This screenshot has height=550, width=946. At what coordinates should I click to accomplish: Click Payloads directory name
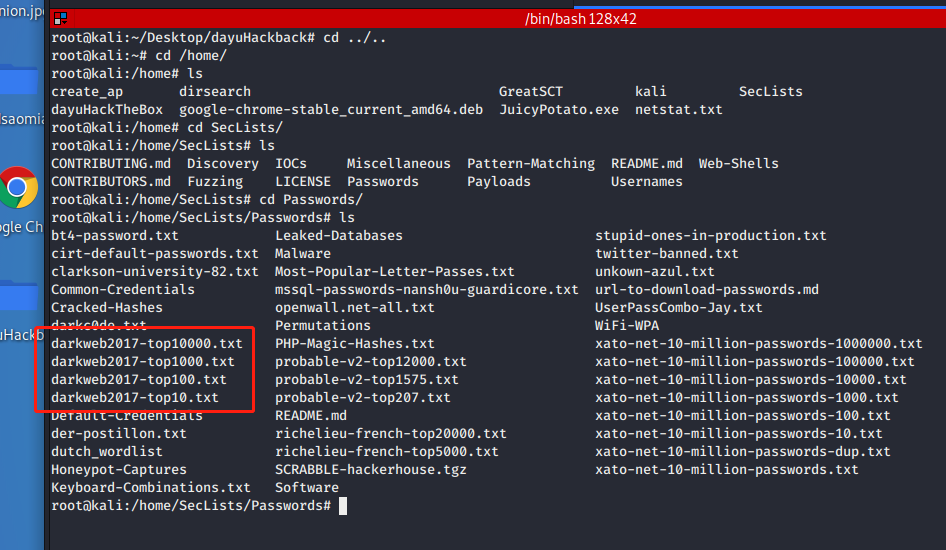coord(499,182)
